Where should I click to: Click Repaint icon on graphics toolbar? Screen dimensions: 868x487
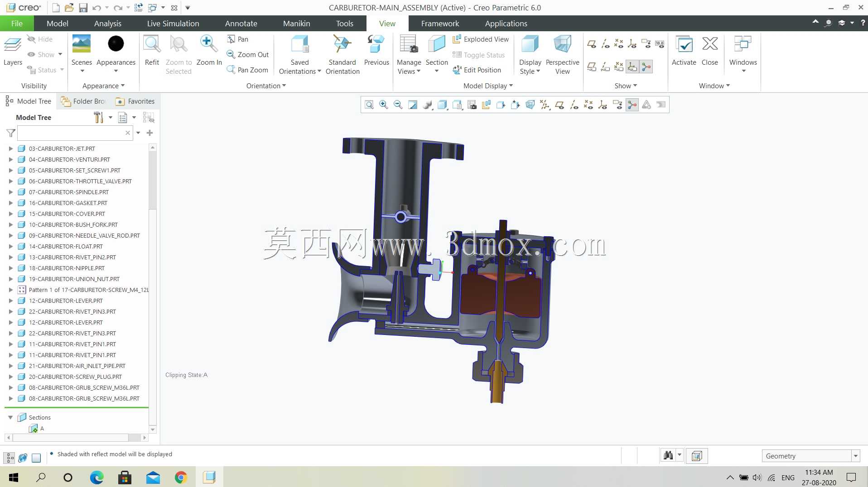pyautogui.click(x=413, y=105)
